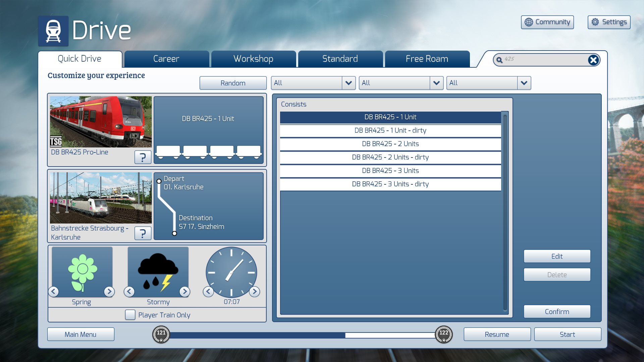Screen dimensions: 644x362
Task: Click the help icon for DB BR425 Pro-Line
Action: [143, 157]
